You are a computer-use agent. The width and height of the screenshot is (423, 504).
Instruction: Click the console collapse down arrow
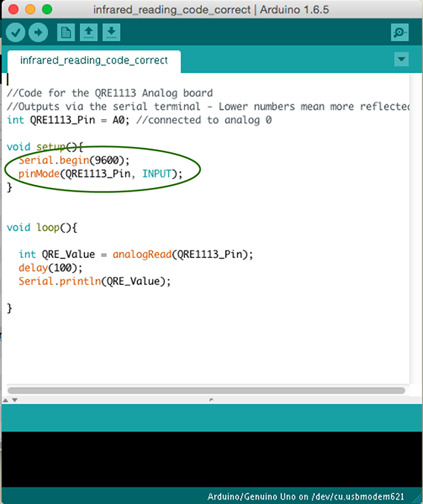[x=15, y=400]
